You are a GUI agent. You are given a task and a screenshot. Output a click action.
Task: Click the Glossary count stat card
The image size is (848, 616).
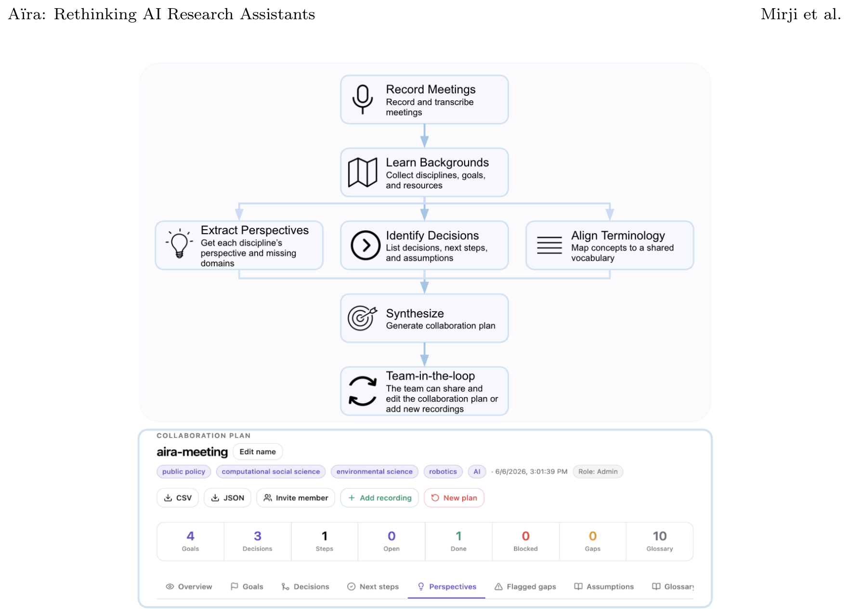tap(660, 541)
